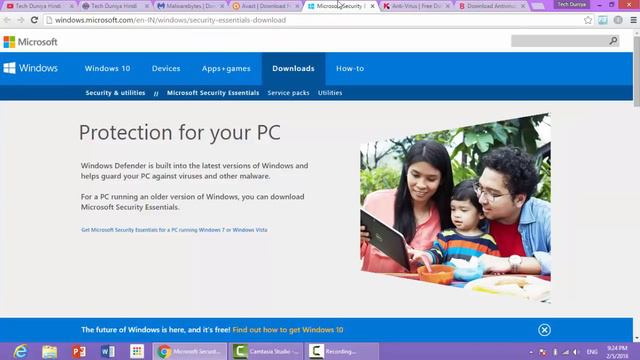Open File Explorer from the taskbar
This screenshot has height=360, width=640.
click(x=50, y=351)
